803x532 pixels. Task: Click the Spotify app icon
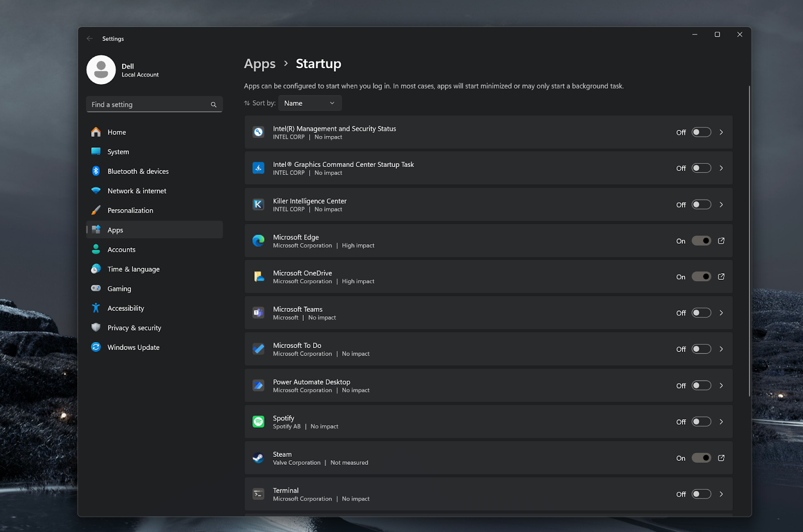click(258, 422)
